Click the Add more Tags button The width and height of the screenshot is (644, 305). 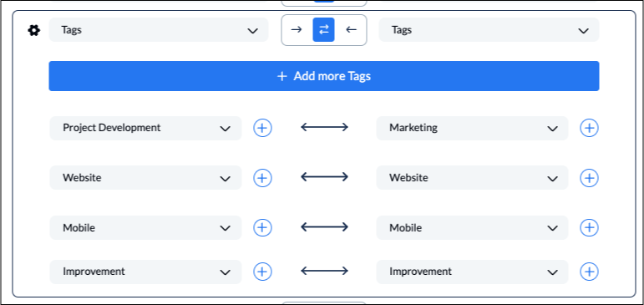click(324, 76)
